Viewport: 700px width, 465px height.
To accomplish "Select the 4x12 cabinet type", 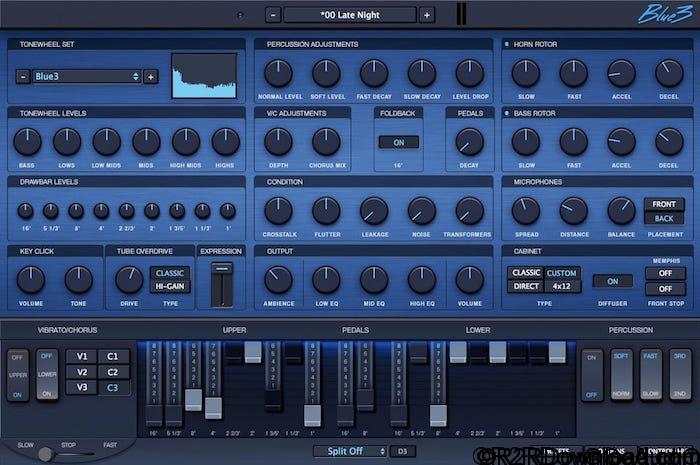I will tap(562, 286).
